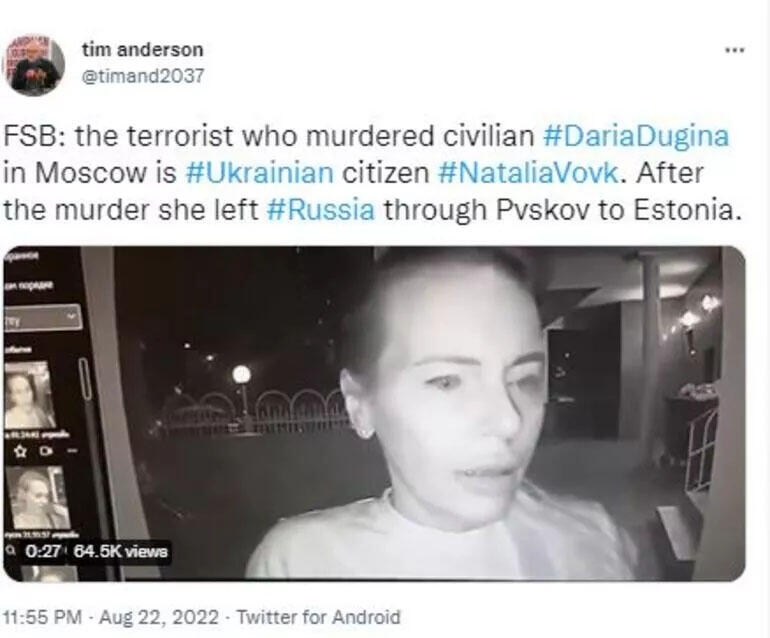Click the magnifier icon near video duration
Screen dimensions: 770x638
pos(11,551)
